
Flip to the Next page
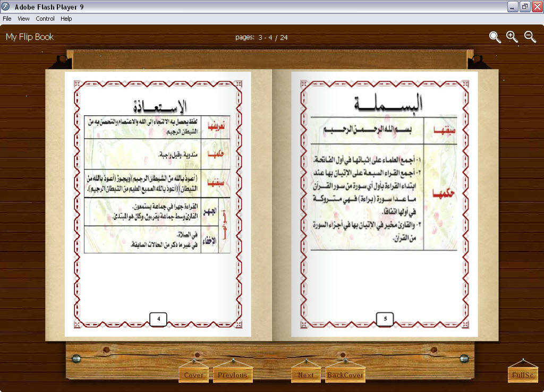pyautogui.click(x=305, y=375)
